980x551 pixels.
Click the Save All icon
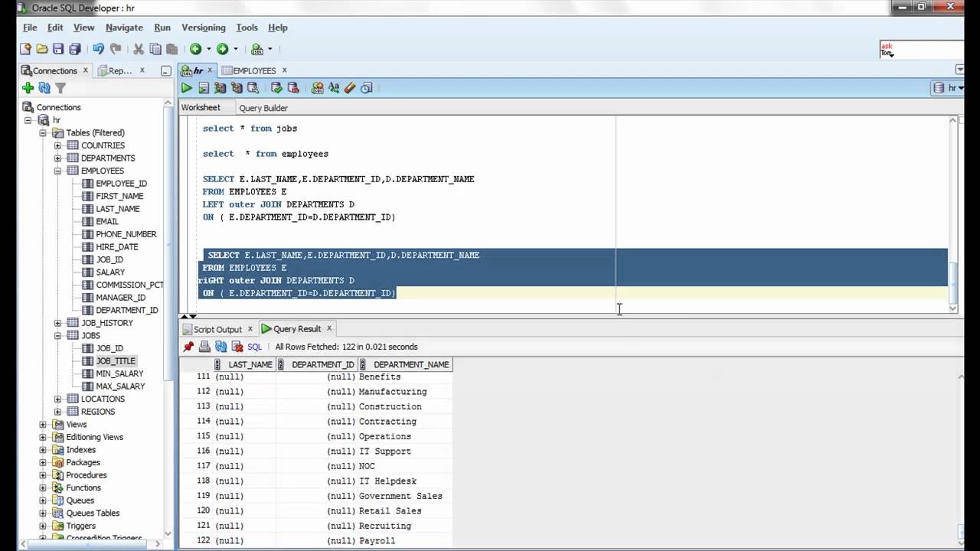pyautogui.click(x=75, y=49)
